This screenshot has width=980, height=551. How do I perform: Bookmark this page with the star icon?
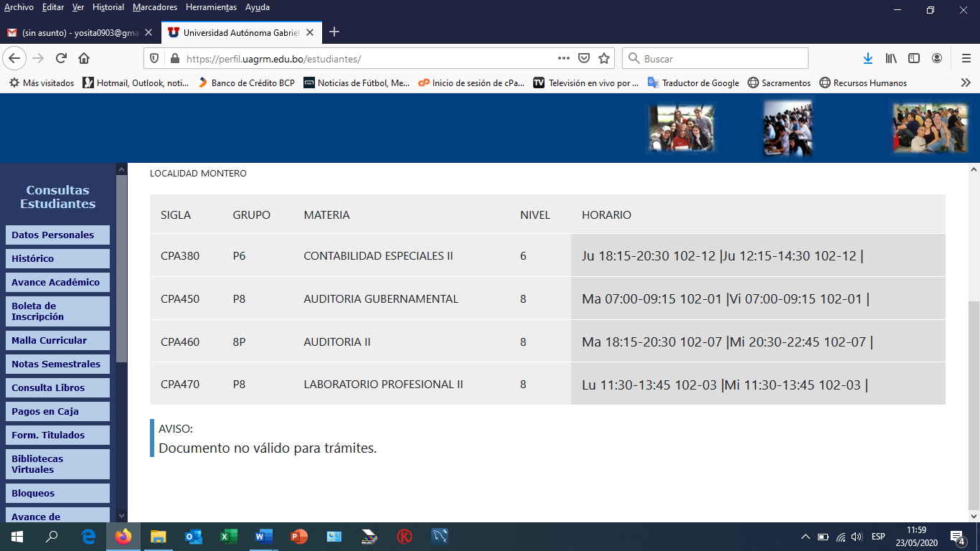pyautogui.click(x=604, y=59)
